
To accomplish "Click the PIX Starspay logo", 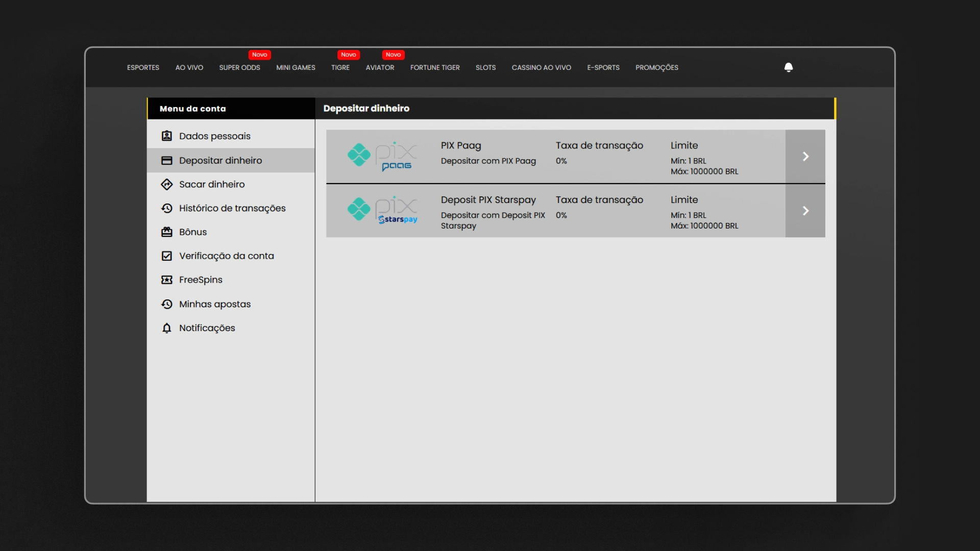I will [x=382, y=210].
